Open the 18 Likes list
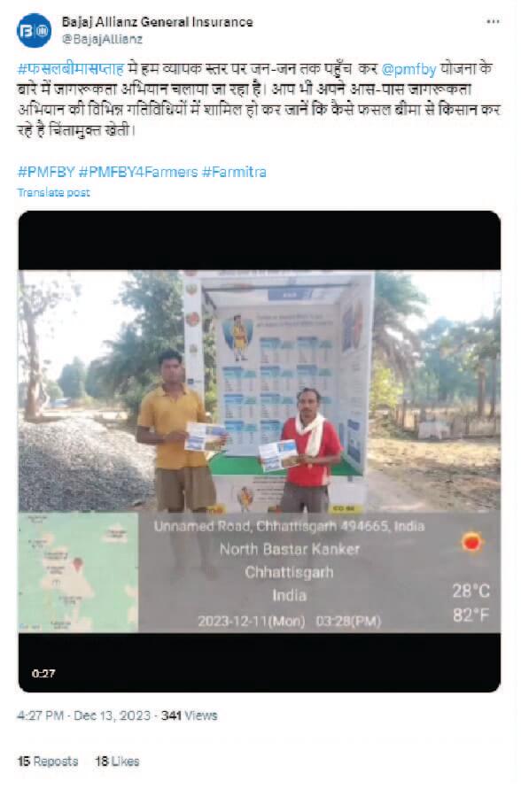521x812 pixels. pyautogui.click(x=117, y=762)
